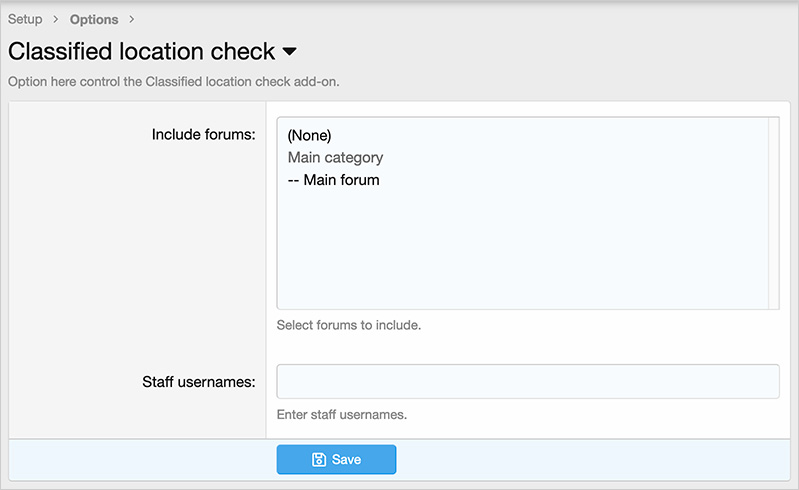Click empty space inside Include forums listbox
This screenshot has width=799, height=490.
tap(520, 250)
